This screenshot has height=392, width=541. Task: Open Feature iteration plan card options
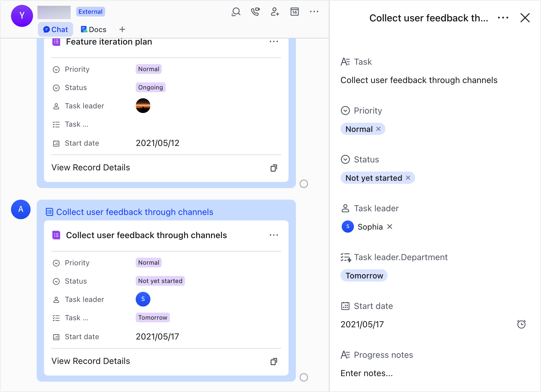274,42
